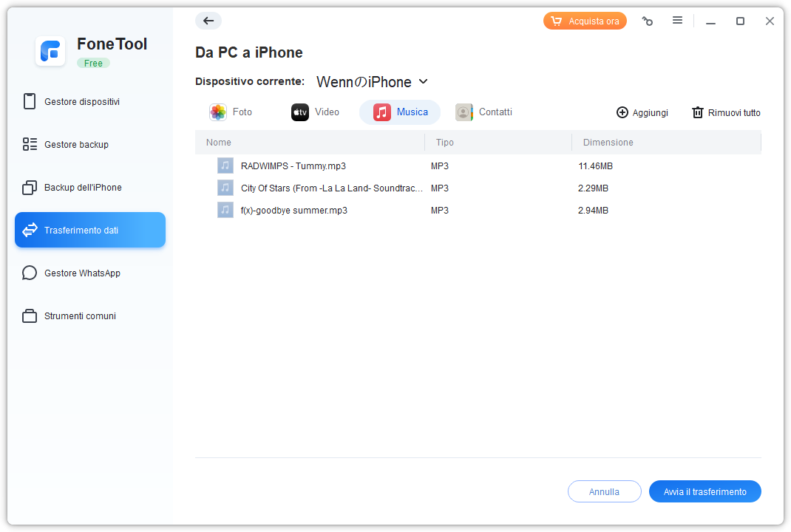Expand the WennのiPhone device dropdown
This screenshot has width=791, height=532.
pos(423,81)
